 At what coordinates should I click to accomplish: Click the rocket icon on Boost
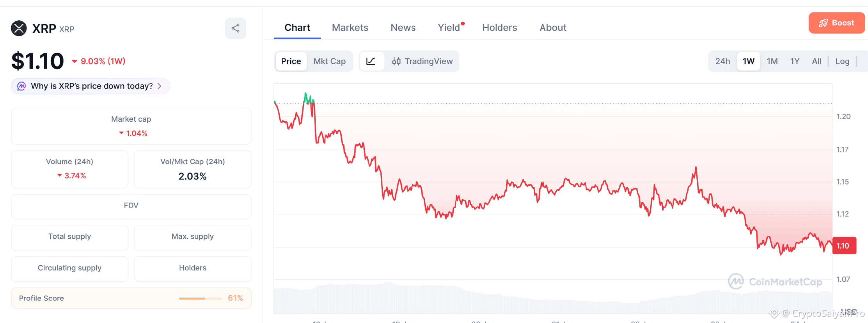point(823,23)
